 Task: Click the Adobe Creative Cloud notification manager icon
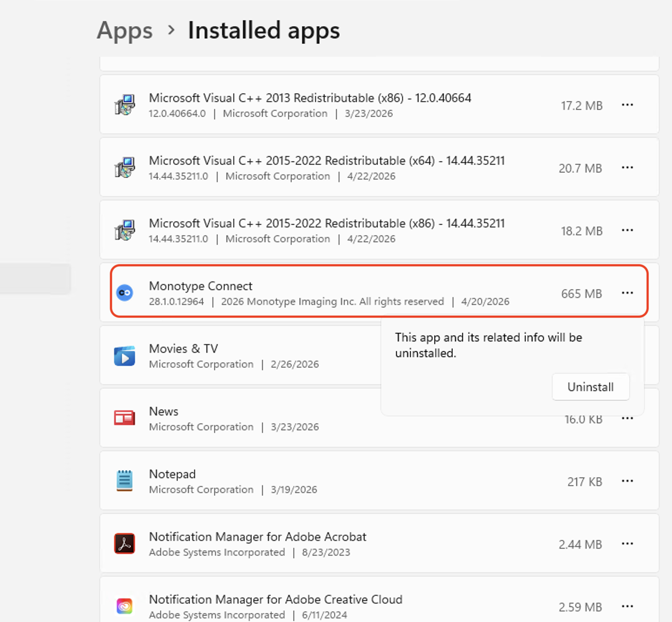125,606
